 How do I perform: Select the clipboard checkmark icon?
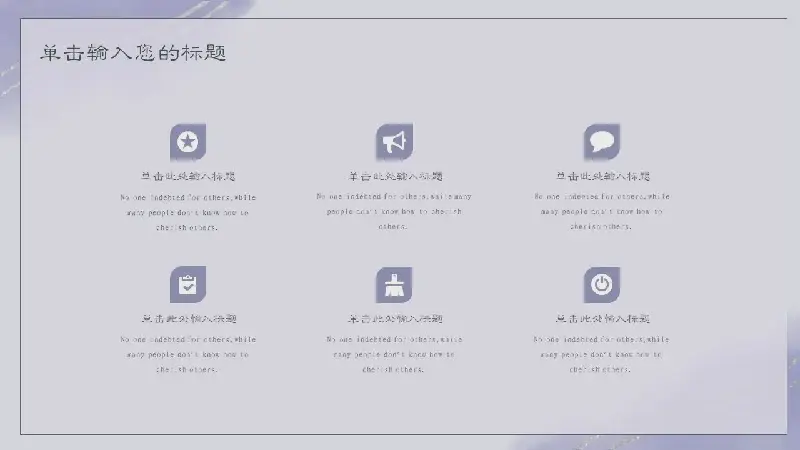(187, 285)
